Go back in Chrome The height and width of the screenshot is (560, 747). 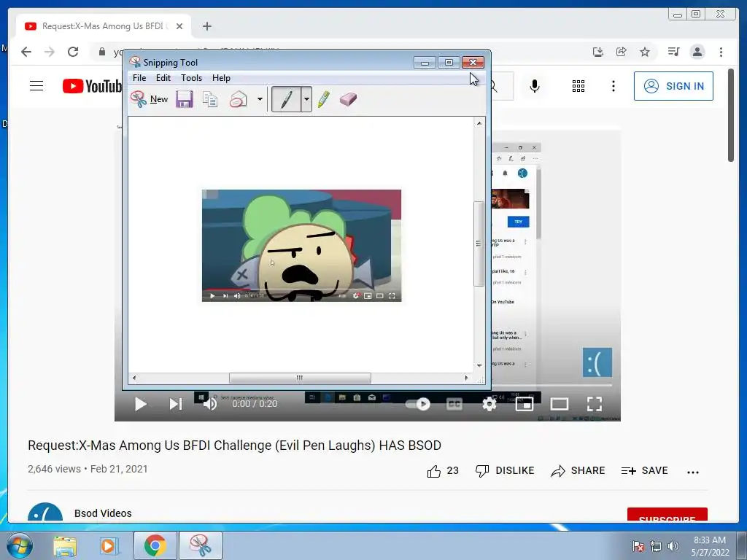coord(26,52)
